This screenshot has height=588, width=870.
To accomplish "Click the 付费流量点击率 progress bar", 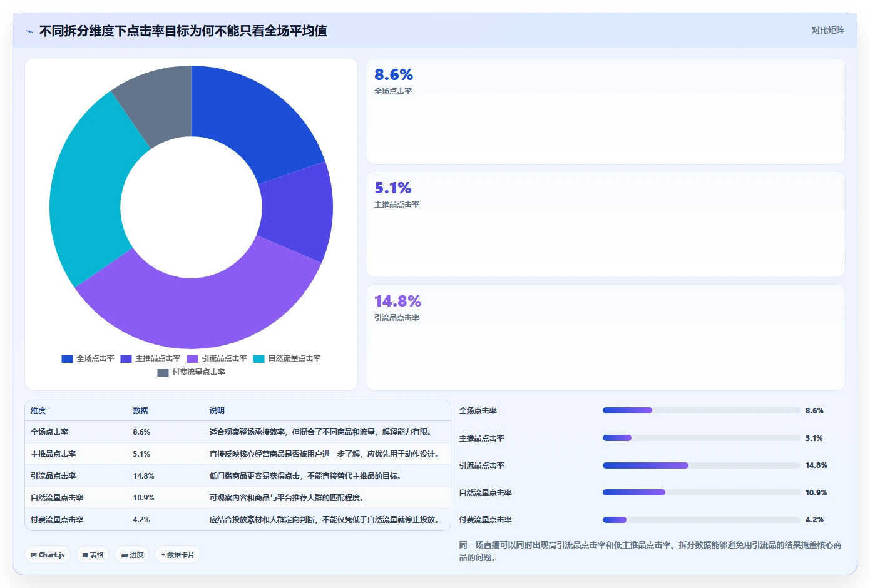I will pos(701,520).
